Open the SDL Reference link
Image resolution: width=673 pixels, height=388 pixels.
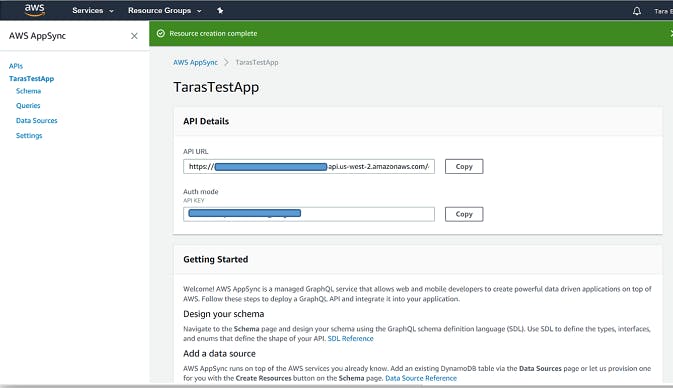point(350,339)
